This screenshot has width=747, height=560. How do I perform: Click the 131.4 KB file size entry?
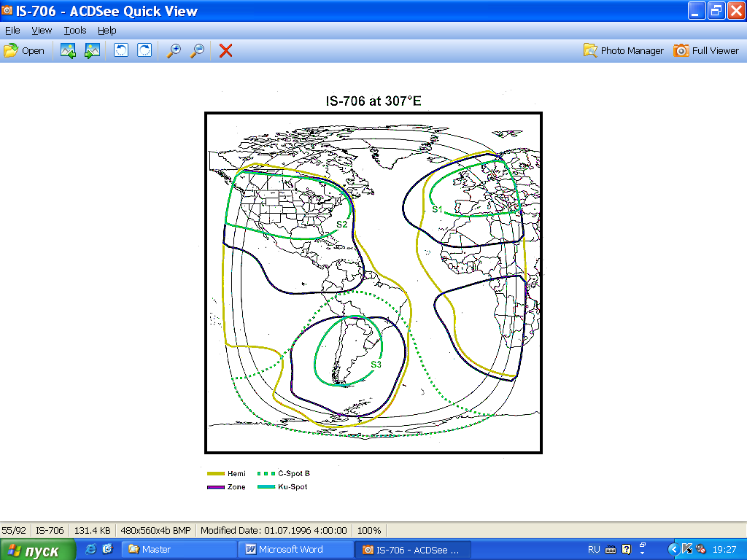click(93, 531)
